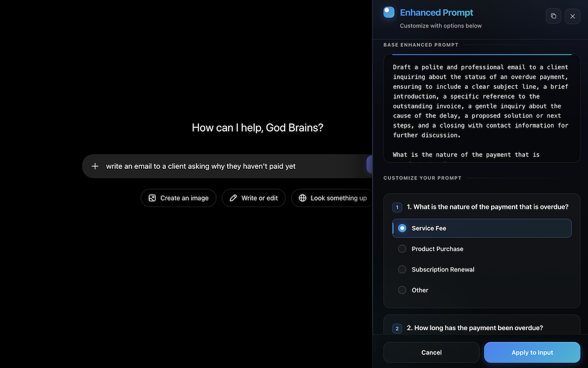Click the base enhanced prompt text box

pos(482,109)
